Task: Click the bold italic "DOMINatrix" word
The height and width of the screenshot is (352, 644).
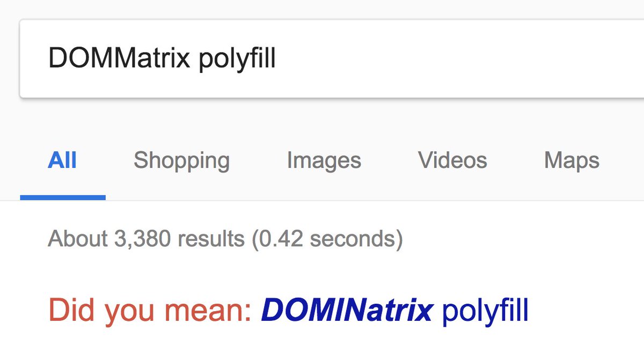Action: (x=347, y=310)
